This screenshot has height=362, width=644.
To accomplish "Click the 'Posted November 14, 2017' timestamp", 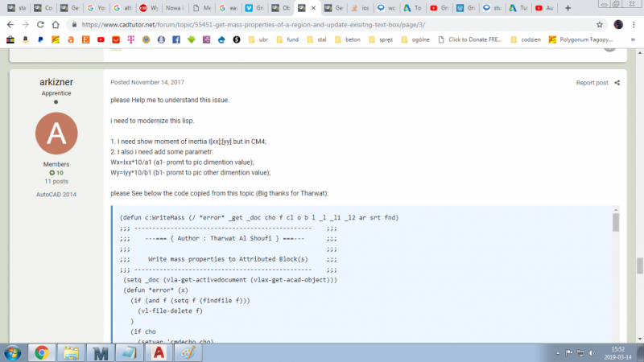I will pyautogui.click(x=147, y=83).
